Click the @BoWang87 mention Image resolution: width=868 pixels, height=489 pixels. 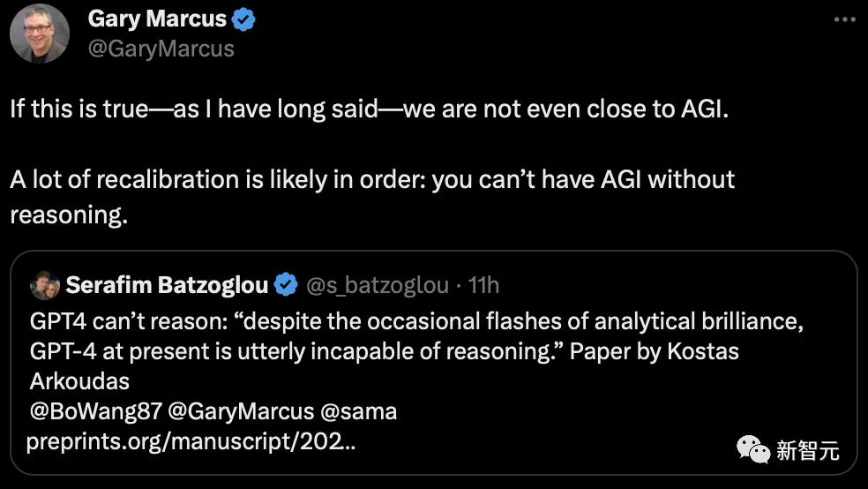pos(96,411)
